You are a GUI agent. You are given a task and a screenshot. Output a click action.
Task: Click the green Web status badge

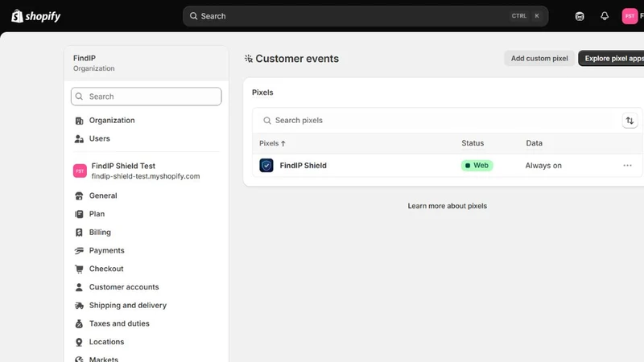click(x=477, y=166)
